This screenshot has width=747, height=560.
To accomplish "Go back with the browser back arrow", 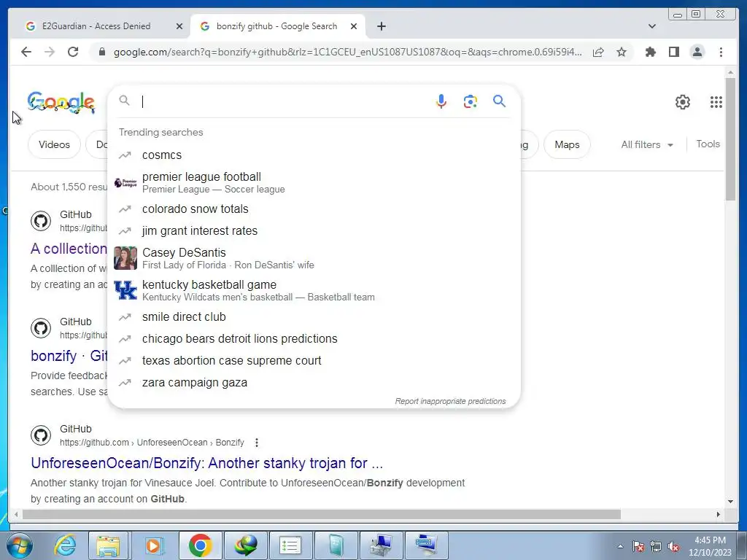I will 26,52.
